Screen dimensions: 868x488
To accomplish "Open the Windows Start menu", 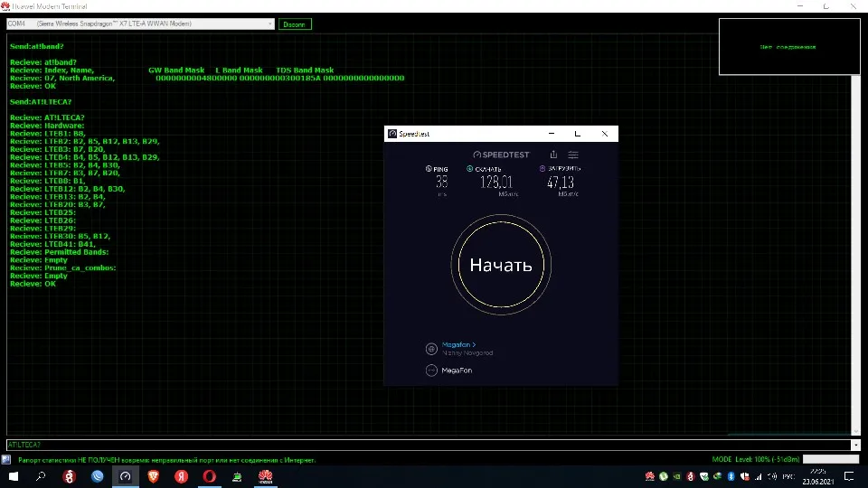I will coord(14,476).
